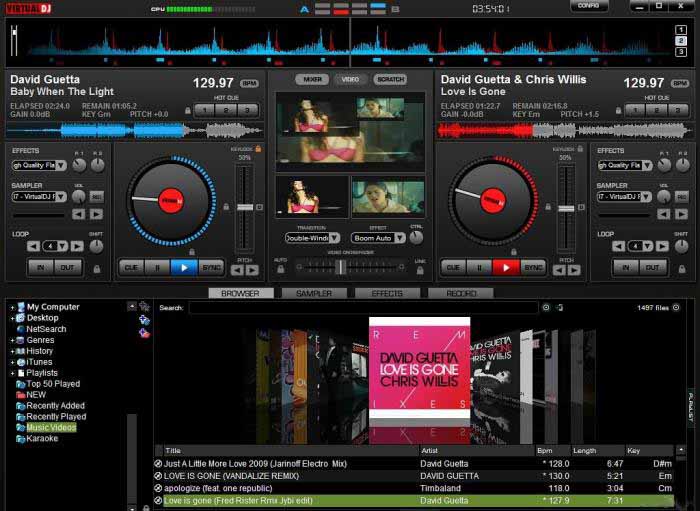The height and width of the screenshot is (511, 700).
Task: Adjust left deck pitch slider
Action: point(245,207)
